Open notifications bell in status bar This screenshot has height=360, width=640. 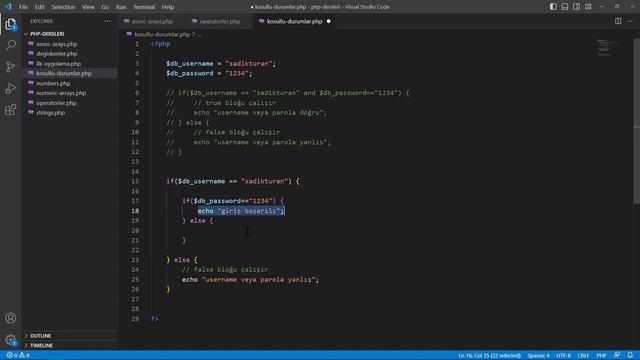point(630,355)
